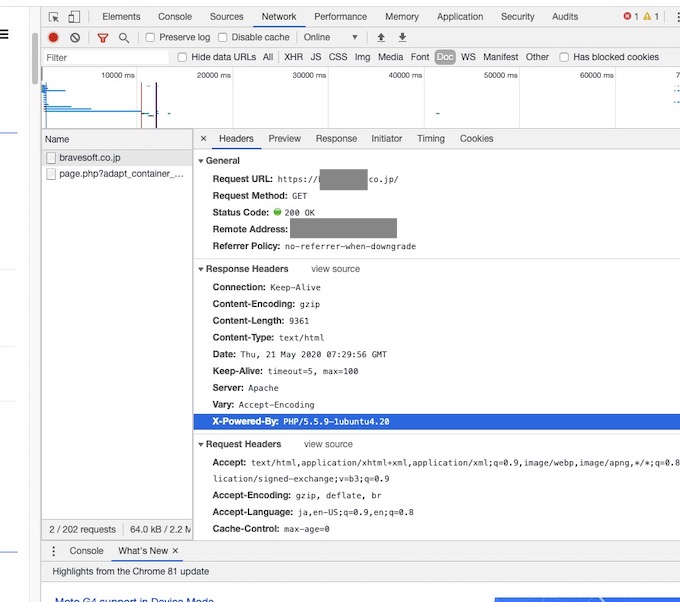Show the Initiator tab

click(x=386, y=138)
